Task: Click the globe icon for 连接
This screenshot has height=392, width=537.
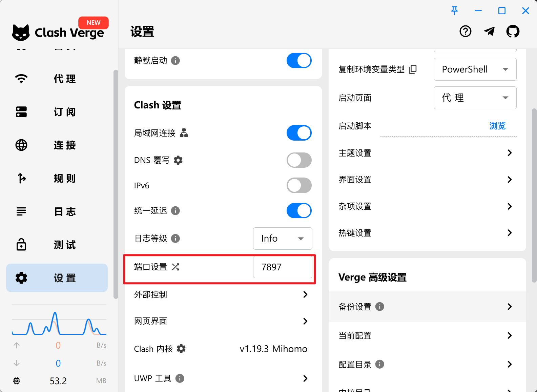Action: [x=21, y=145]
